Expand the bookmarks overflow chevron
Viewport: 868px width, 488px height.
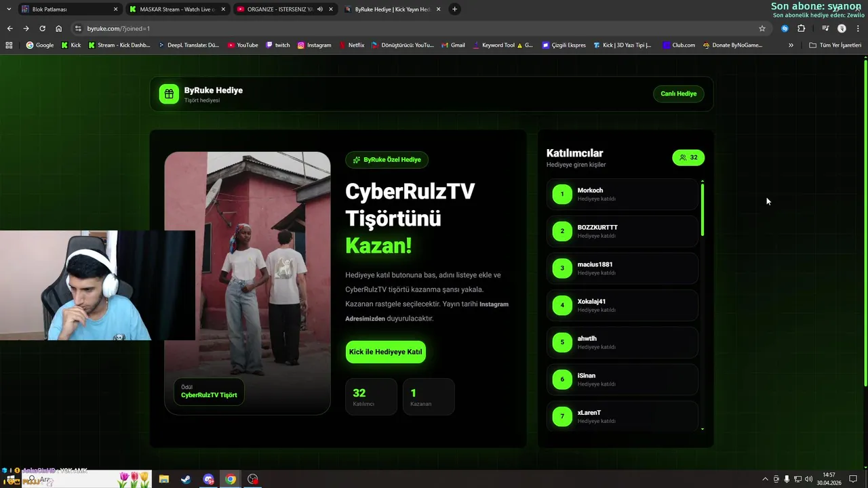pos(791,45)
